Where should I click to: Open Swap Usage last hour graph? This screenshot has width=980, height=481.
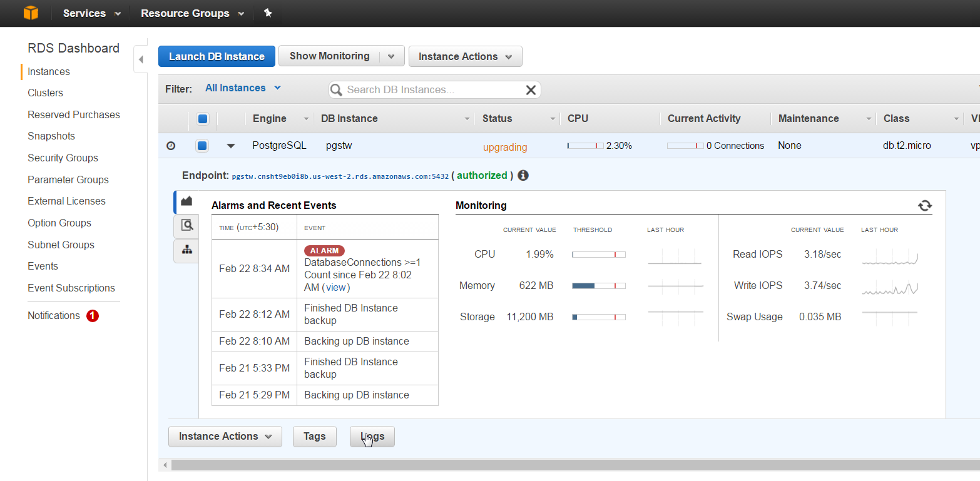click(x=889, y=317)
